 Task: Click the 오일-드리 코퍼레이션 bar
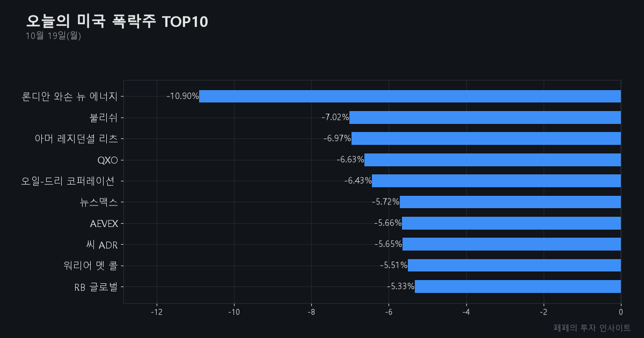coord(496,181)
